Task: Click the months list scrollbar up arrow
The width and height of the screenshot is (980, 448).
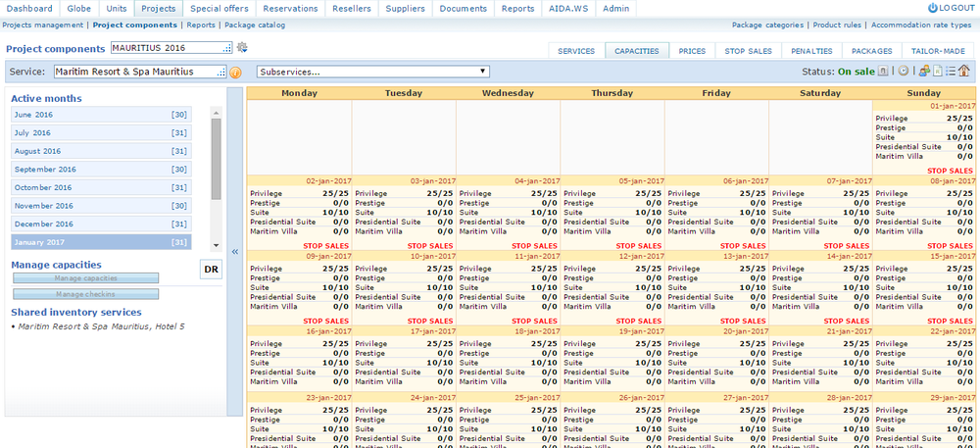Action: [x=217, y=113]
